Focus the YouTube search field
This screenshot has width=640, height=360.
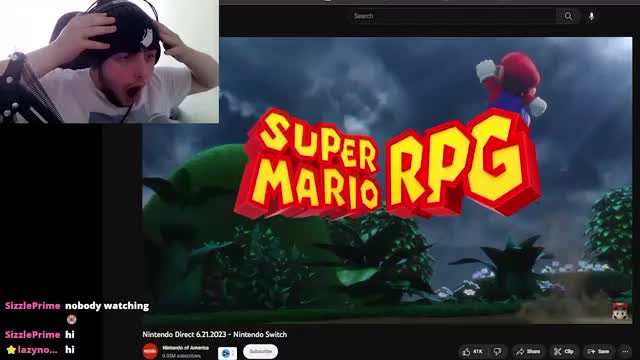click(453, 16)
